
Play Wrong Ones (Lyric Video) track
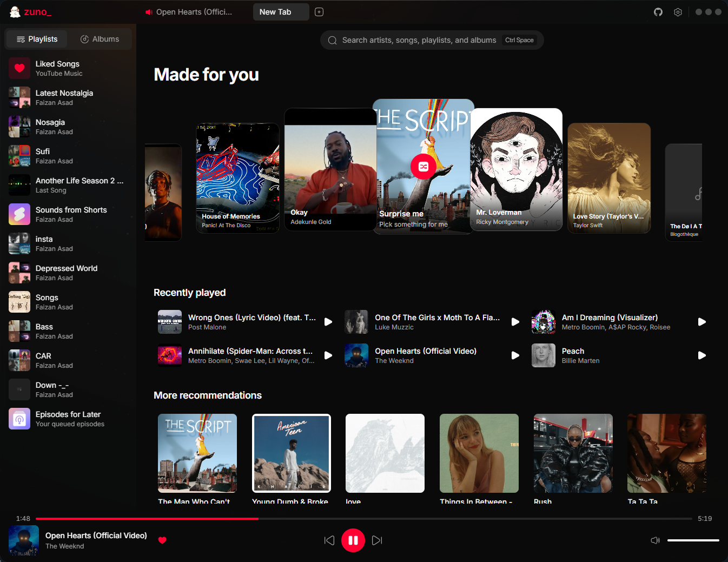(328, 322)
